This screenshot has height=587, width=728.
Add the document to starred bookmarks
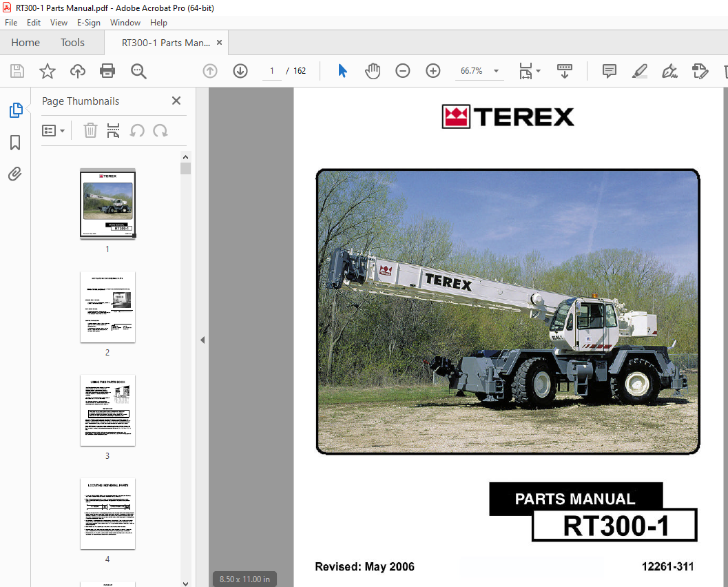pos(48,71)
